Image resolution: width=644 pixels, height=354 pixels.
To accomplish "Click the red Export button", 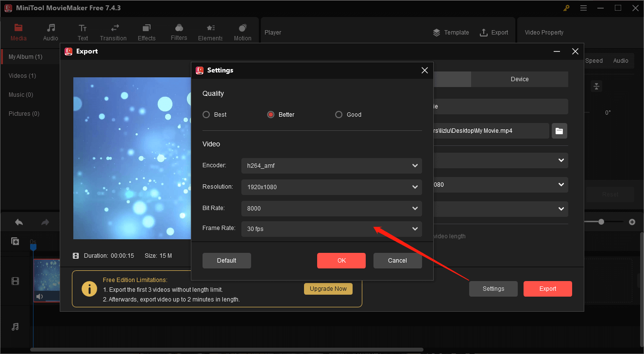I will coord(548,289).
